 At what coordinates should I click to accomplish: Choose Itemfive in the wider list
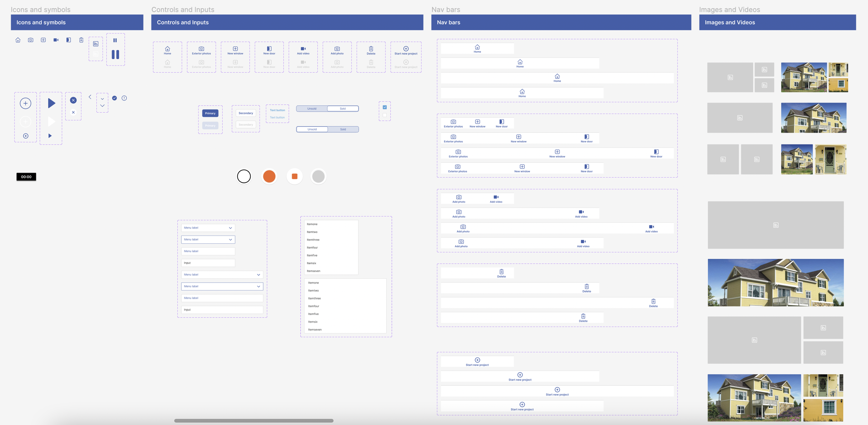314,314
